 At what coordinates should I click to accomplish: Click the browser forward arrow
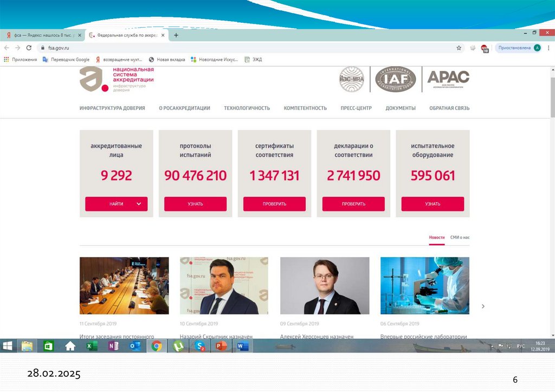18,48
